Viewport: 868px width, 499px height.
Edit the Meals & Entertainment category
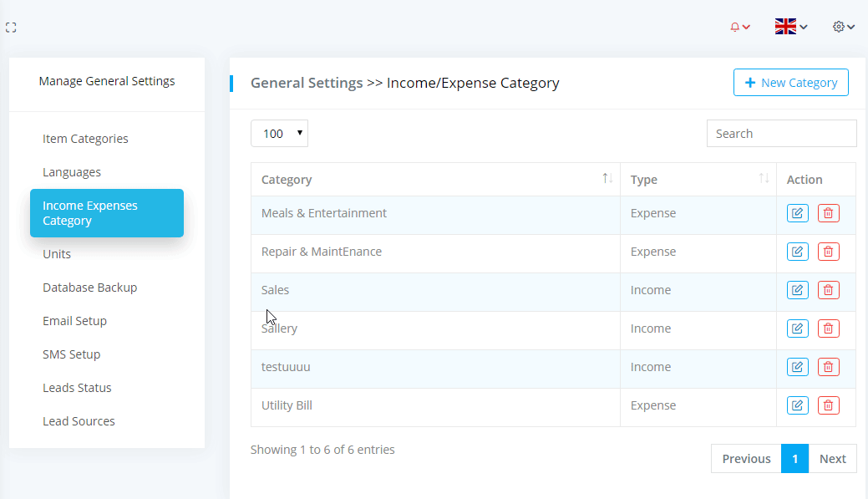tap(797, 213)
